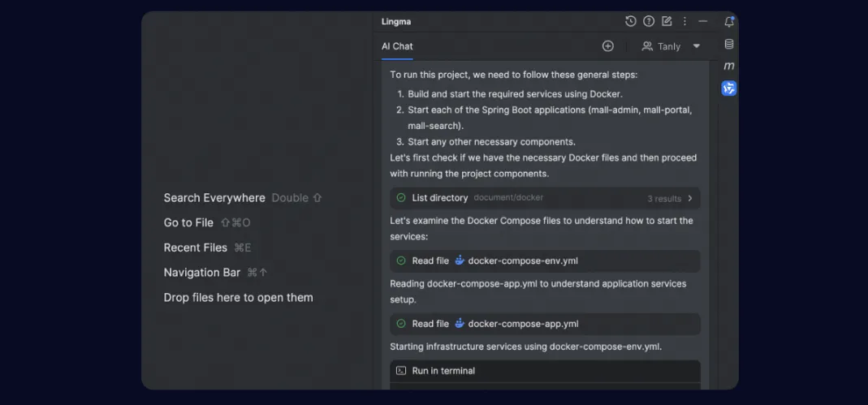Image resolution: width=868 pixels, height=405 pixels.
Task: Start a new chat with plus icon
Action: [x=608, y=46]
